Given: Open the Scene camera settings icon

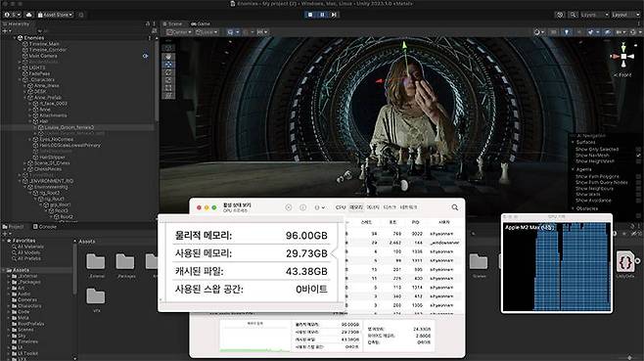Looking at the screenshot, I should (621, 32).
